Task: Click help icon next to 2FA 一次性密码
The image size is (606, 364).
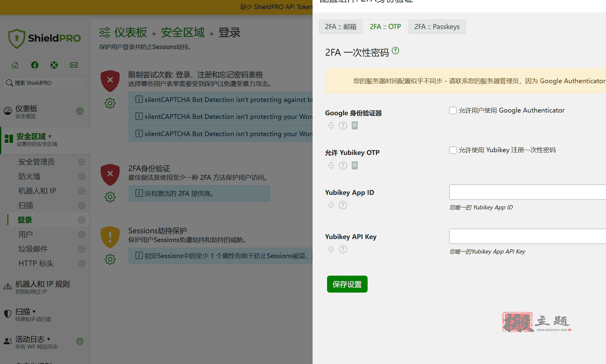Action: point(395,51)
